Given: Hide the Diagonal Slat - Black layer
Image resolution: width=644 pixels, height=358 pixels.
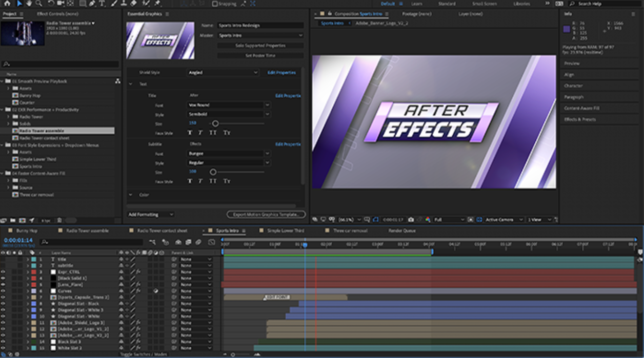Looking at the screenshot, I should (3, 304).
